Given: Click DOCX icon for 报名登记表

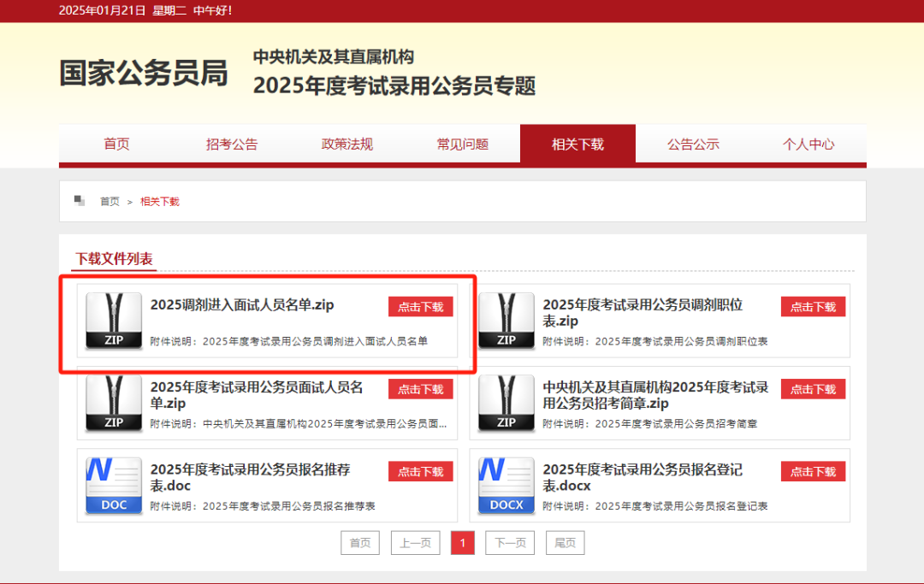Looking at the screenshot, I should coord(506,485).
